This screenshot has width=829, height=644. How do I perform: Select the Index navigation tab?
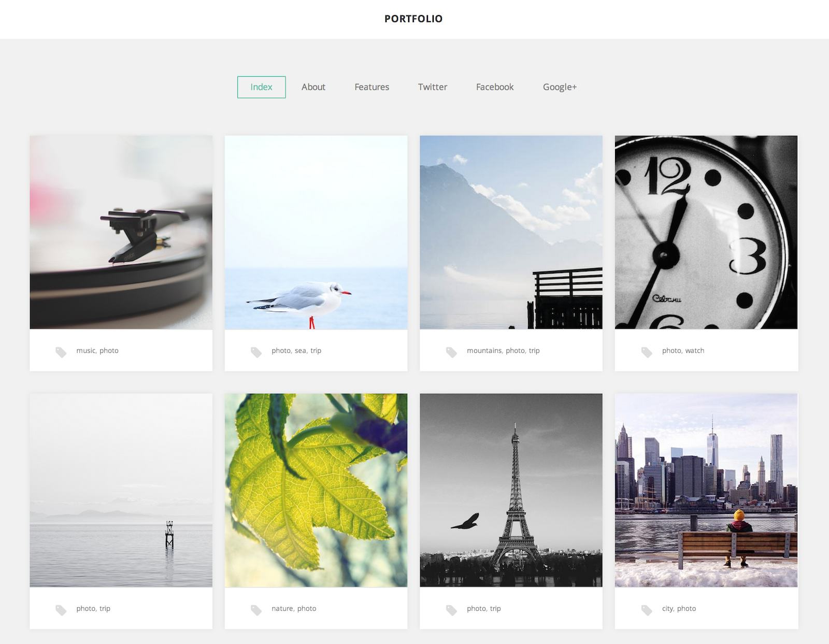(x=261, y=87)
